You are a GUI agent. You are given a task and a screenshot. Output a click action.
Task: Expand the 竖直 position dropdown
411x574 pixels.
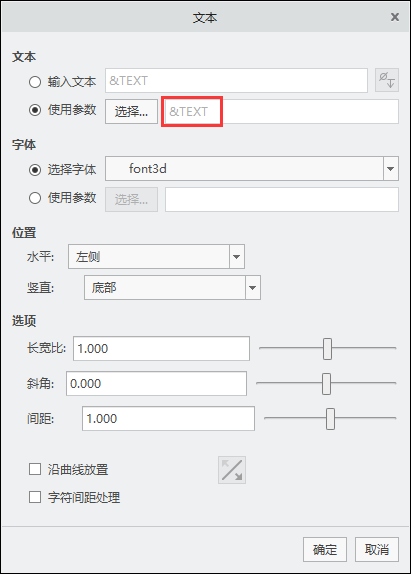172,288
